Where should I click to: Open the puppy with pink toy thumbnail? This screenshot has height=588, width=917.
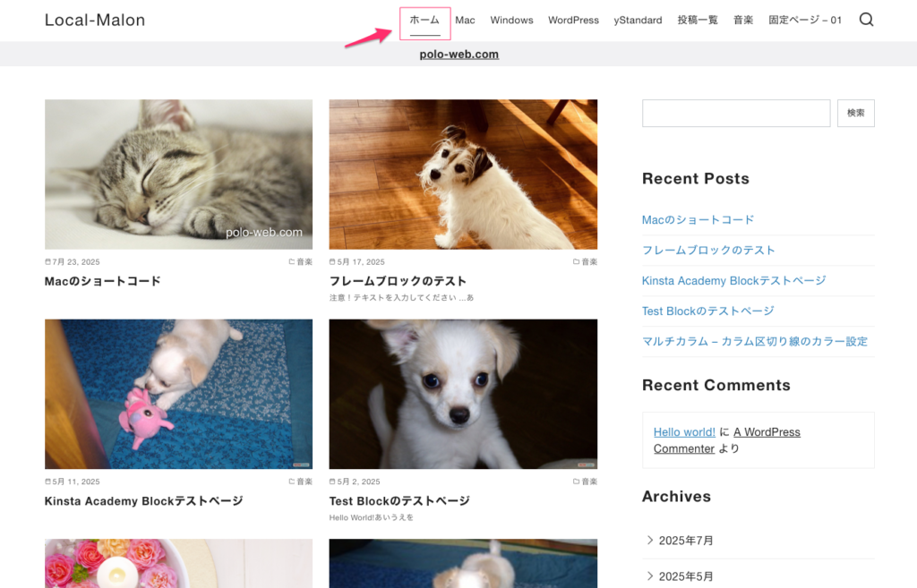click(x=178, y=394)
